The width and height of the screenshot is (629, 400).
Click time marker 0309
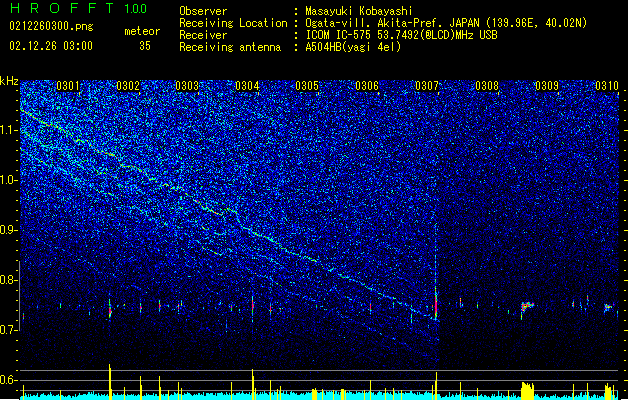click(547, 86)
